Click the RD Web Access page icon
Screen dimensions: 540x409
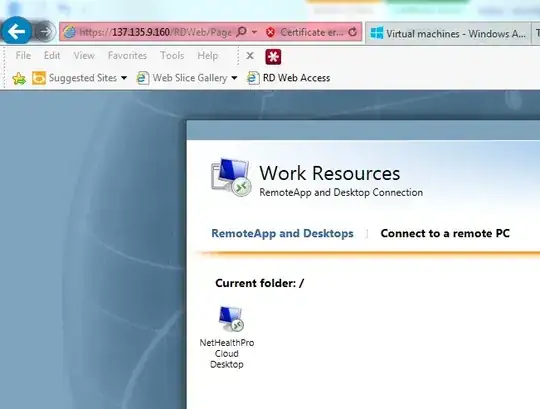(253, 78)
